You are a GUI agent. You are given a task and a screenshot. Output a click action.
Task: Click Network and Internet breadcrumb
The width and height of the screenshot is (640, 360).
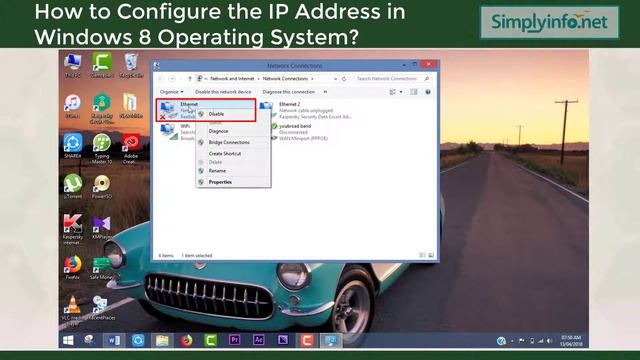pos(232,78)
